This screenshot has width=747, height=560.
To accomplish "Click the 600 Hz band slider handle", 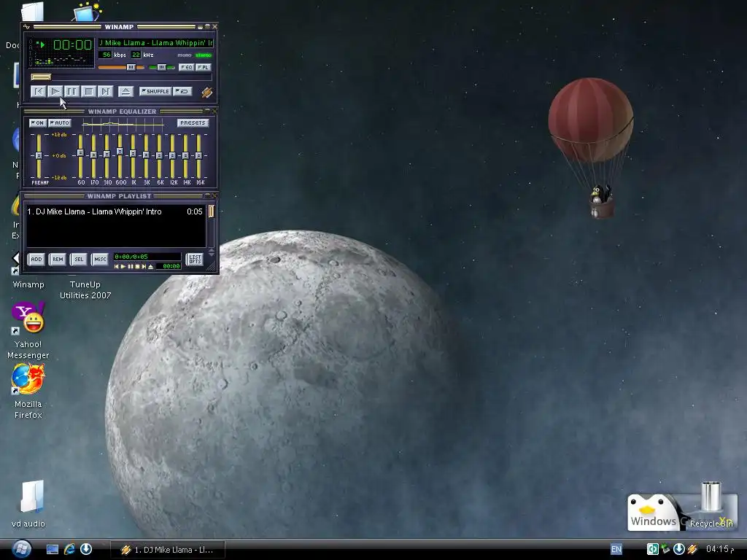I will 120,152.
